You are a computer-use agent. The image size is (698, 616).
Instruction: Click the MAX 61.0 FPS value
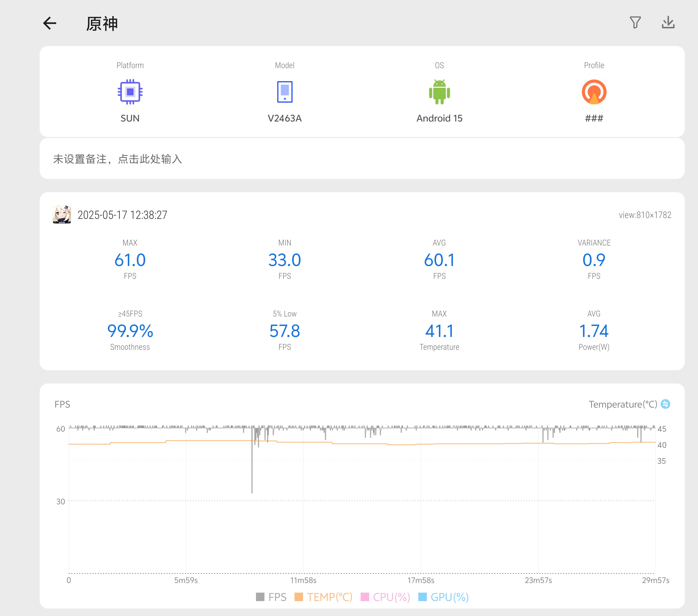pos(130,260)
